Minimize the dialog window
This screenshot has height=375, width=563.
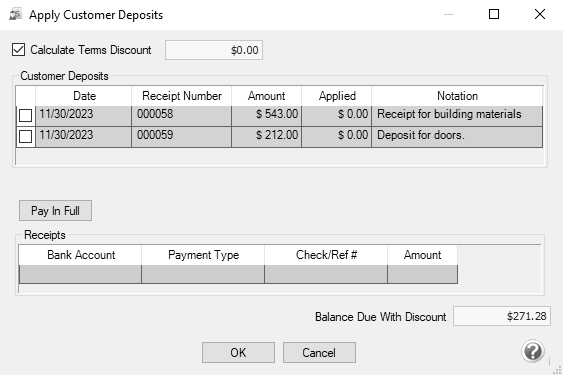tap(449, 14)
